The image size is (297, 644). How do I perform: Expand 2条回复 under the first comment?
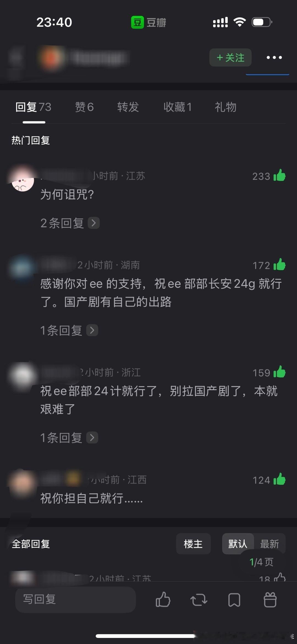click(x=70, y=223)
